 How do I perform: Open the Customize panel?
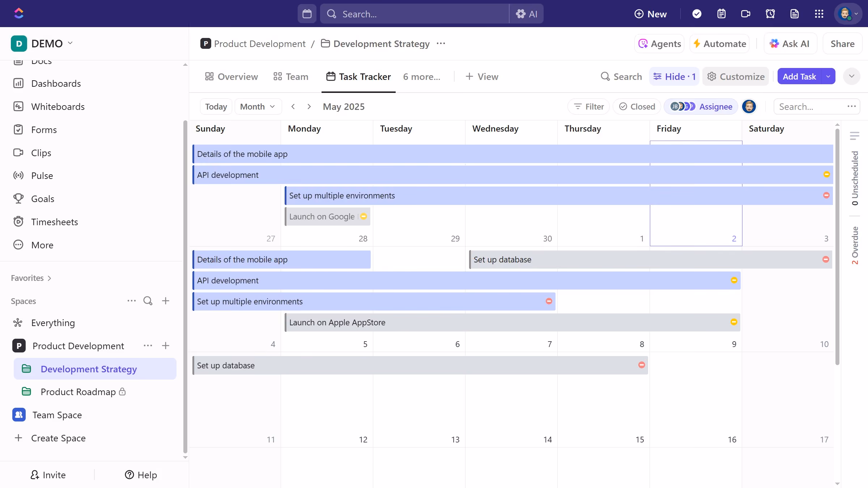pos(736,77)
